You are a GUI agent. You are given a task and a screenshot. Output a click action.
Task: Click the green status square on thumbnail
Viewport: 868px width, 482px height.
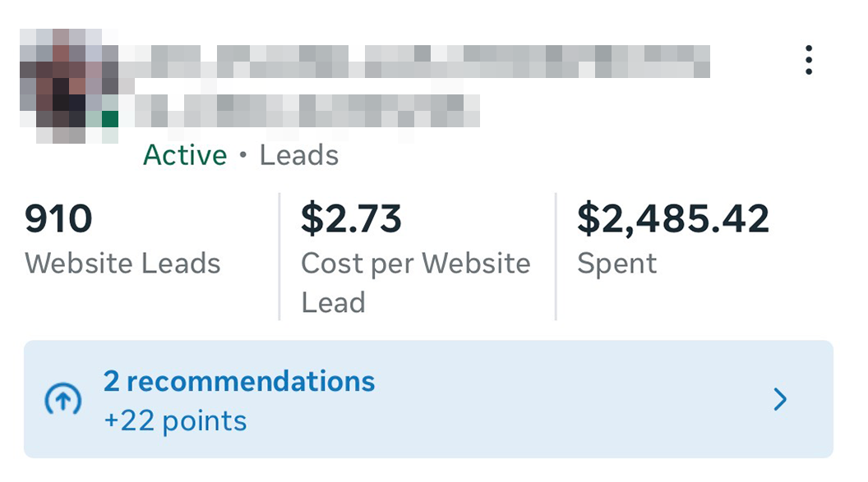[109, 119]
